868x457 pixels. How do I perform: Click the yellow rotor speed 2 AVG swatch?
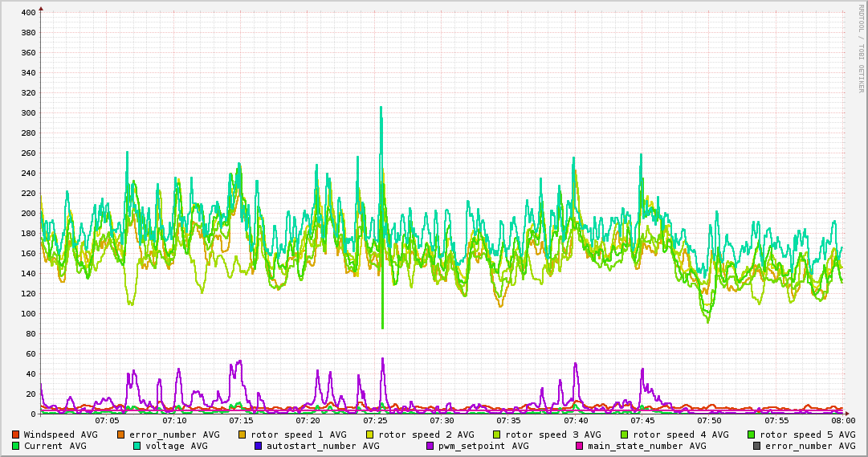(370, 435)
